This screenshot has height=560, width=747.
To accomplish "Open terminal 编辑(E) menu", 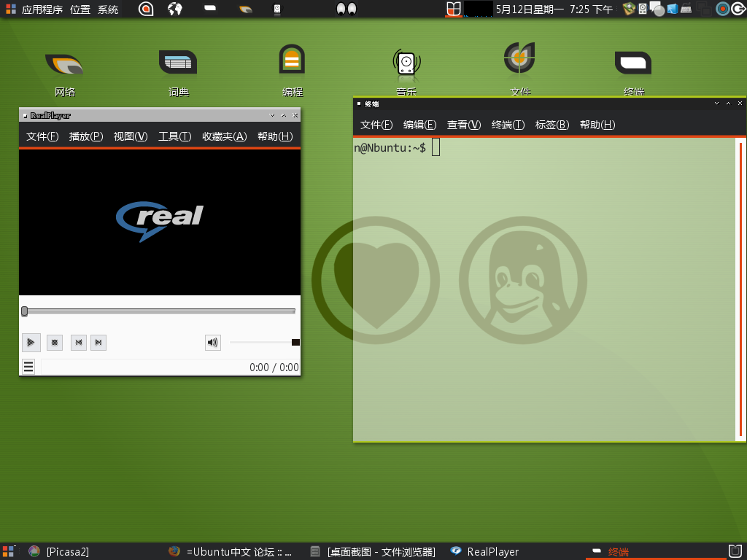I will pos(419,125).
